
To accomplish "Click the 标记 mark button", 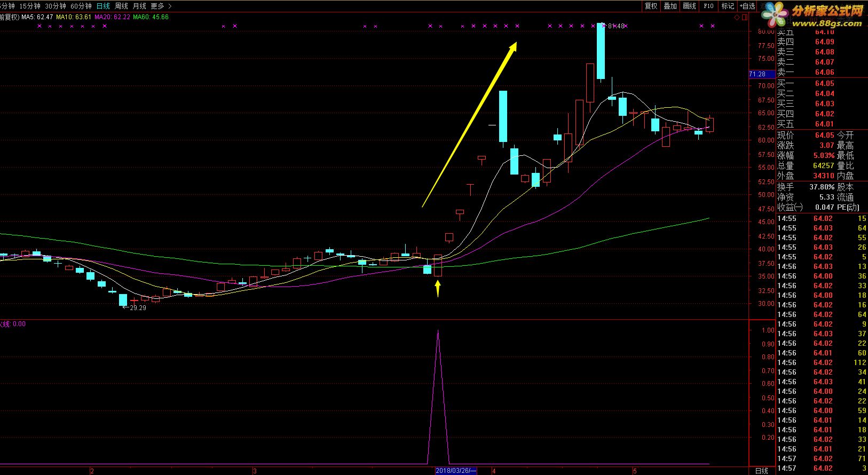I will 728,6.
